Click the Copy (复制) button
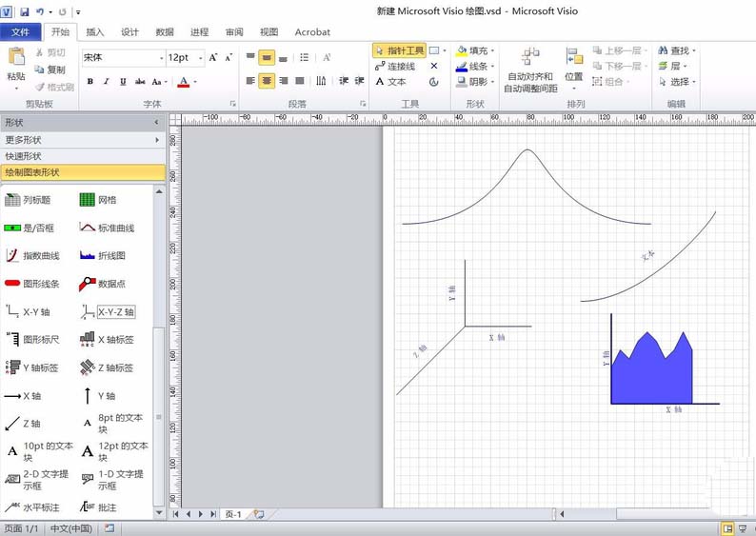The image size is (756, 536). [x=50, y=69]
